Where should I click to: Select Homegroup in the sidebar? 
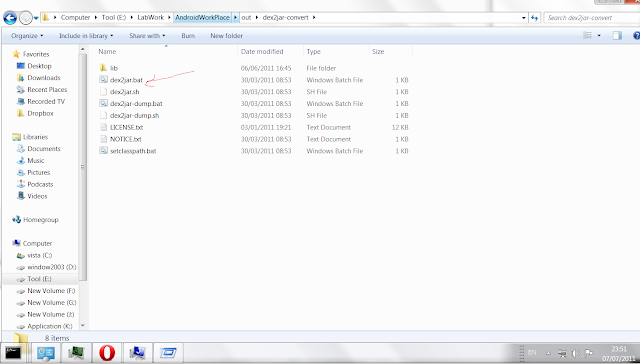tap(40, 220)
